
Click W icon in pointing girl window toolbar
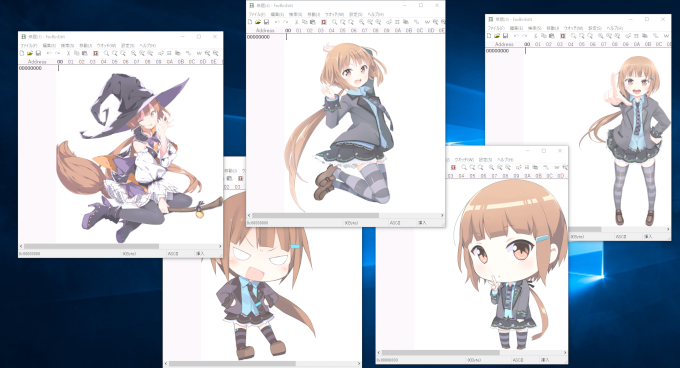pos(666,36)
